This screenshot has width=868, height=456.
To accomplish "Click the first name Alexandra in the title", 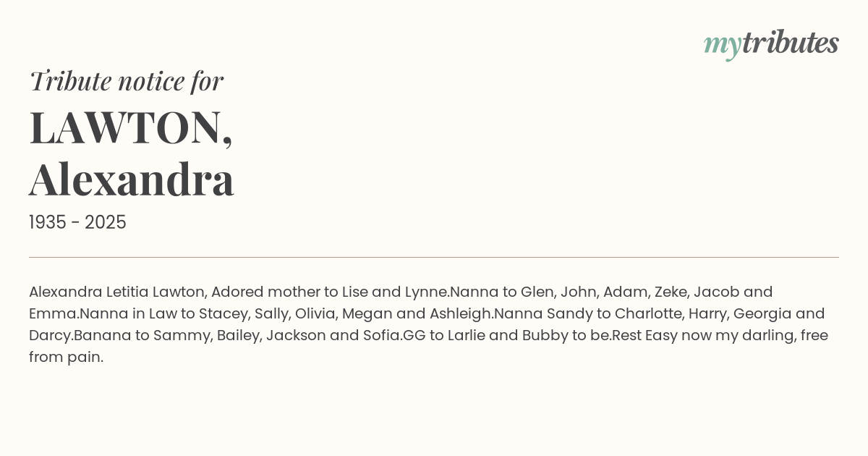I will tap(132, 180).
